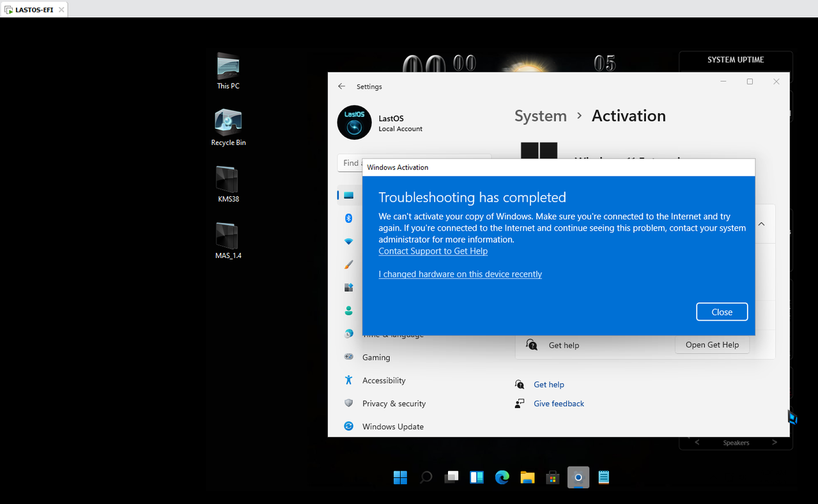The image size is (818, 504).
Task: Click the Bluetooth sidebar icon
Action: [349, 218]
